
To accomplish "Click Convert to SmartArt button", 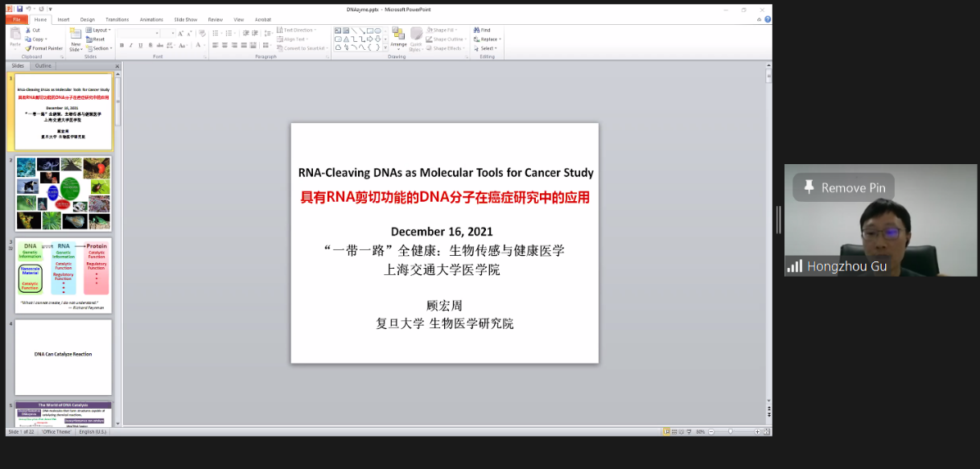I will click(301, 48).
